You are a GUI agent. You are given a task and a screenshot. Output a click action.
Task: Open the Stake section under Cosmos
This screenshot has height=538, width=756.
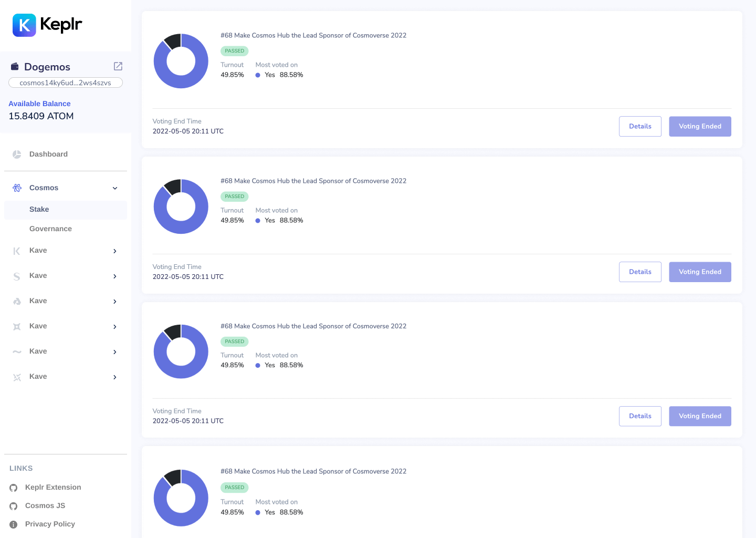(x=39, y=209)
